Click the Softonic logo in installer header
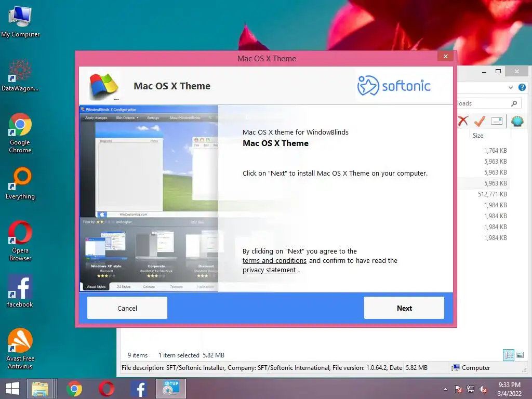Viewport: 532px width, 399px height. click(x=394, y=86)
